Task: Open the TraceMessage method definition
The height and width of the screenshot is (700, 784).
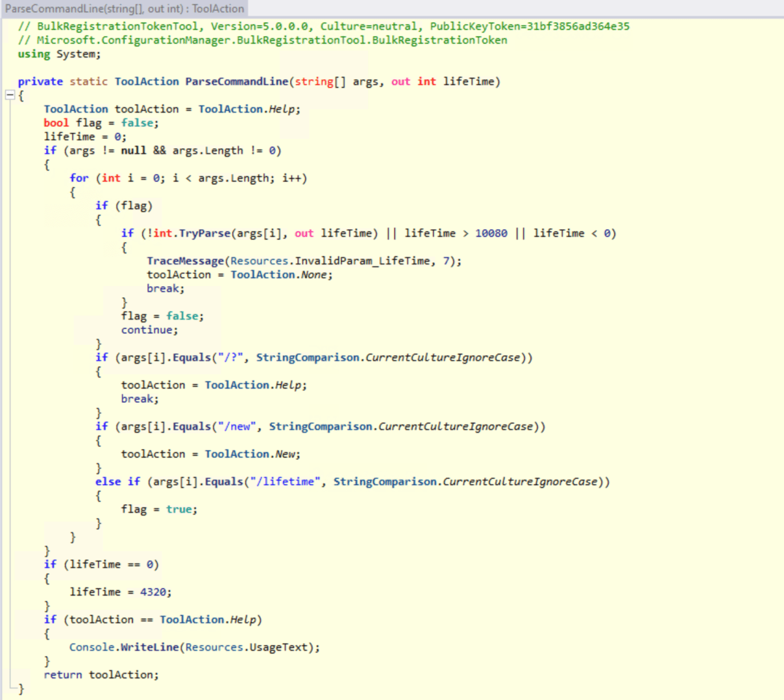Action: [185, 261]
